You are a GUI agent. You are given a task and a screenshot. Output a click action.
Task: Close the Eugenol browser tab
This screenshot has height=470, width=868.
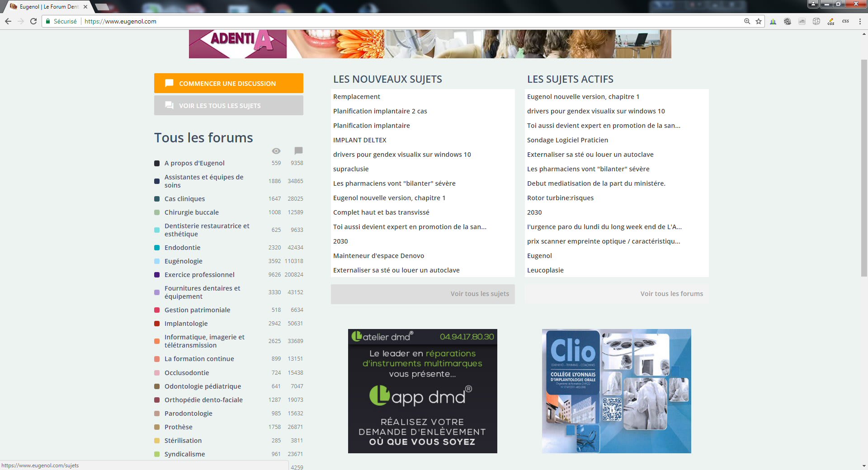click(x=85, y=7)
